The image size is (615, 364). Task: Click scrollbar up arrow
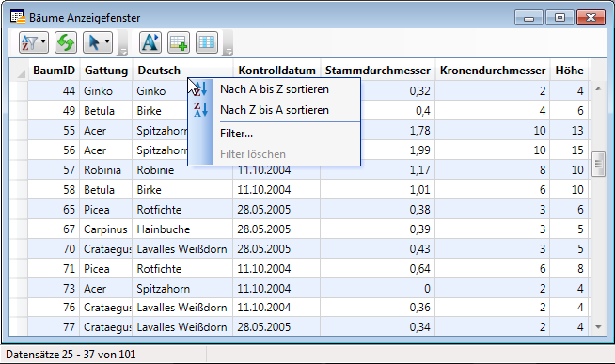click(598, 89)
